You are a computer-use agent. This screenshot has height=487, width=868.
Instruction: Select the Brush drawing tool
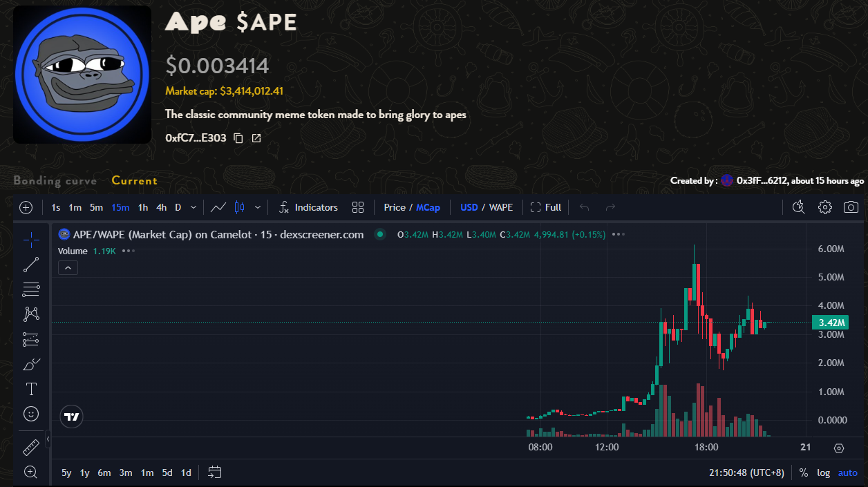coord(31,364)
